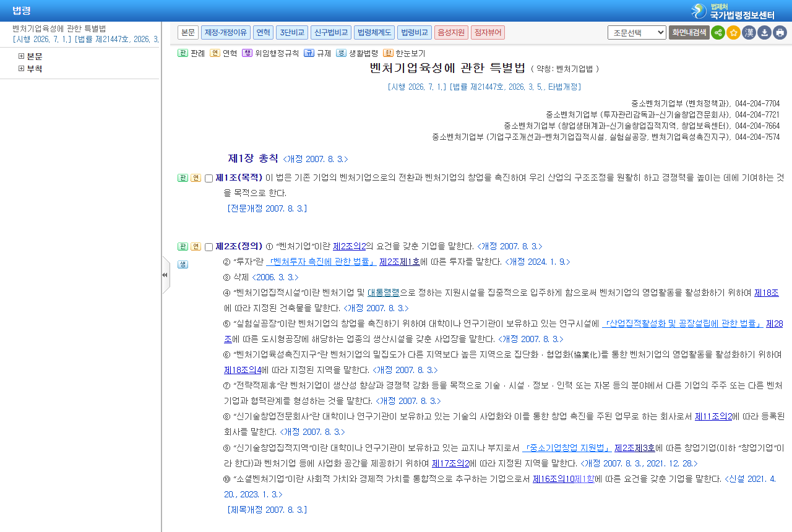Viewport: 792px width, 532px height.
Task: Open the 제11조의2 link
Action: click(x=713, y=416)
